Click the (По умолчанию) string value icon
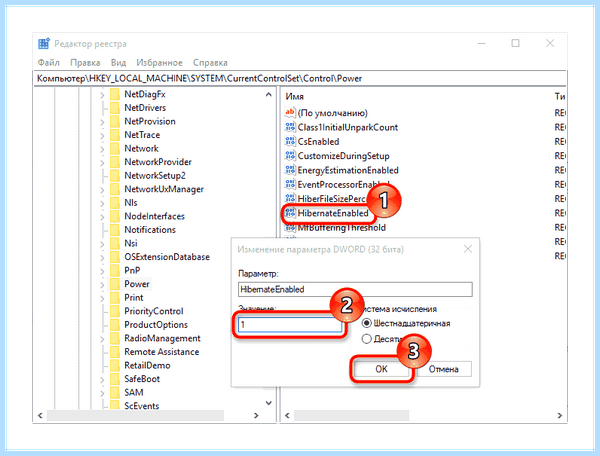This screenshot has height=456, width=600. [290, 113]
